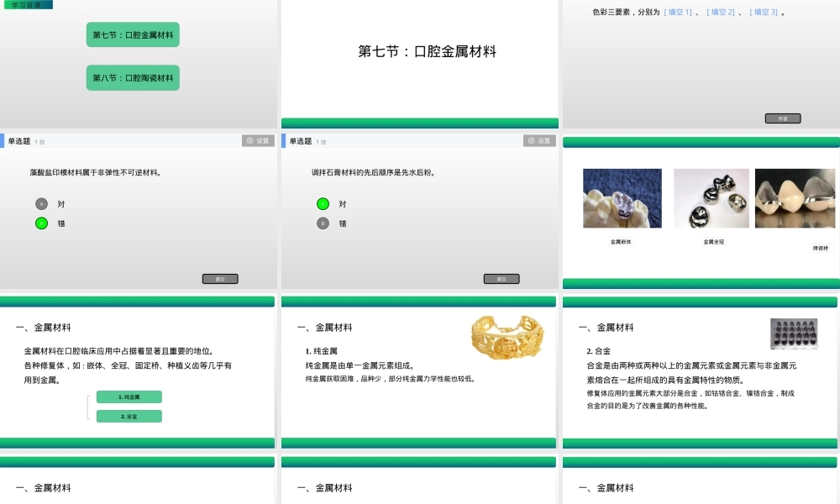Click the question text 藻酸盐印模材料属于非弹性不可逆材料
Screen dimensions: 840x504
[x=96, y=172]
